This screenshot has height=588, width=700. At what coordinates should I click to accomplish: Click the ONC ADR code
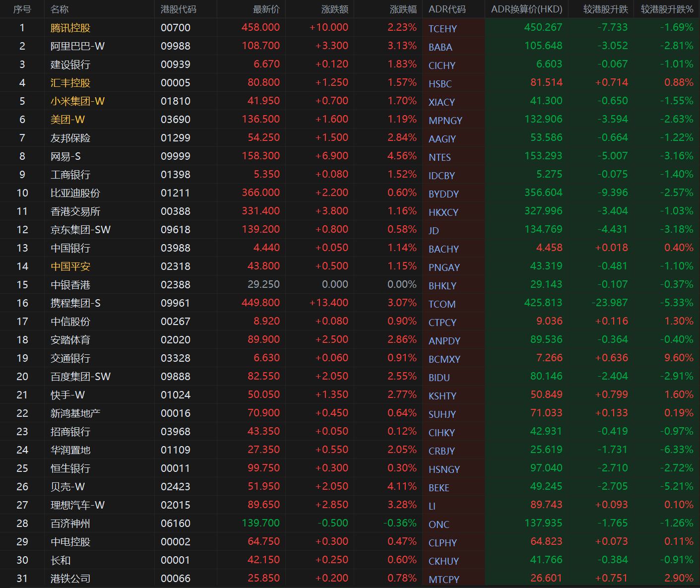pos(439,524)
